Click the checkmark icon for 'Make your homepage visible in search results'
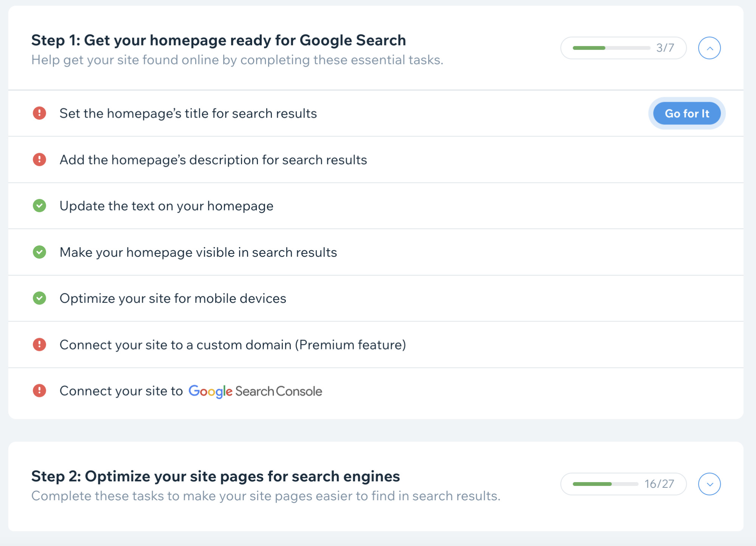Image resolution: width=756 pixels, height=546 pixels. coord(39,252)
